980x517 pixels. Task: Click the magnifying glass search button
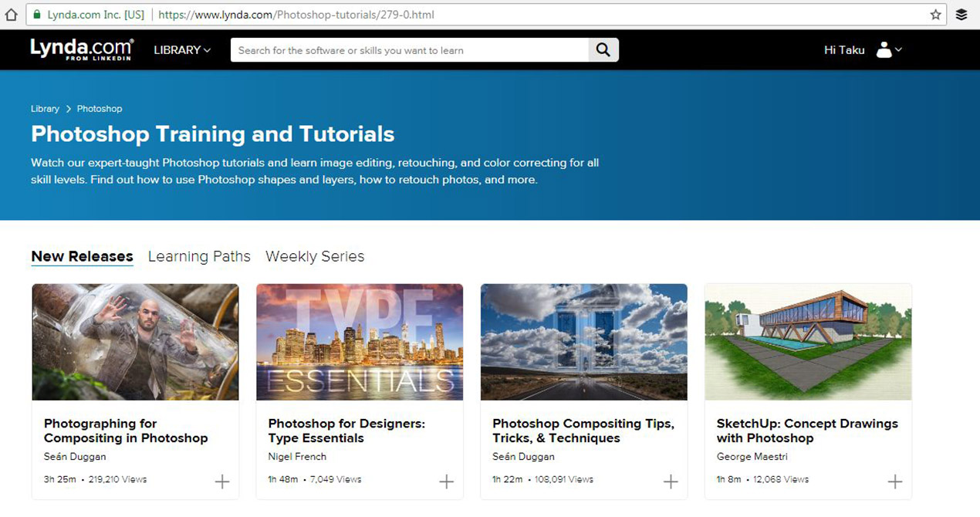coord(603,50)
